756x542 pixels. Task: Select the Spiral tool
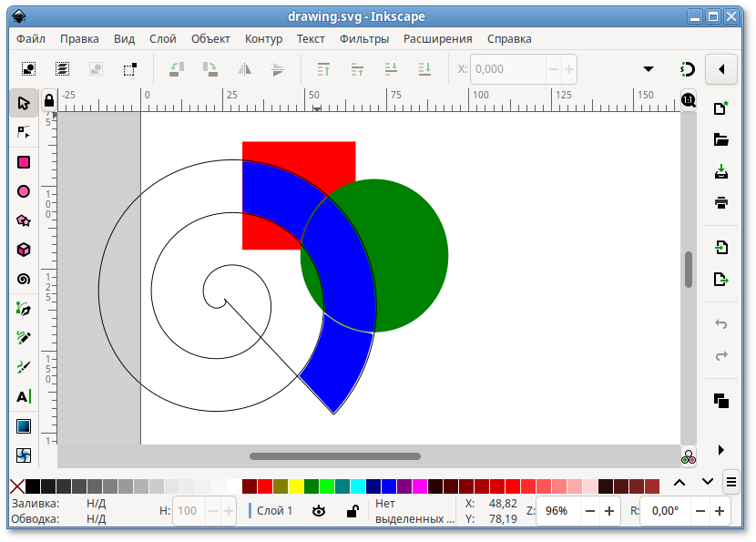tap(23, 279)
